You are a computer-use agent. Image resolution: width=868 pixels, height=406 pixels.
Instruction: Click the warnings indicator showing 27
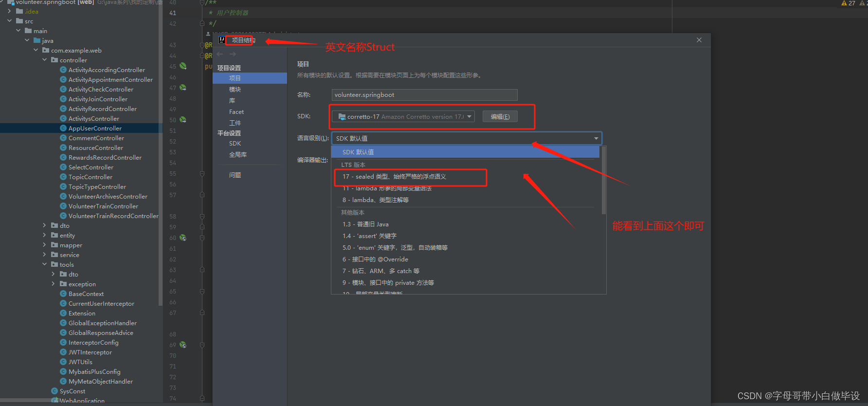click(848, 3)
